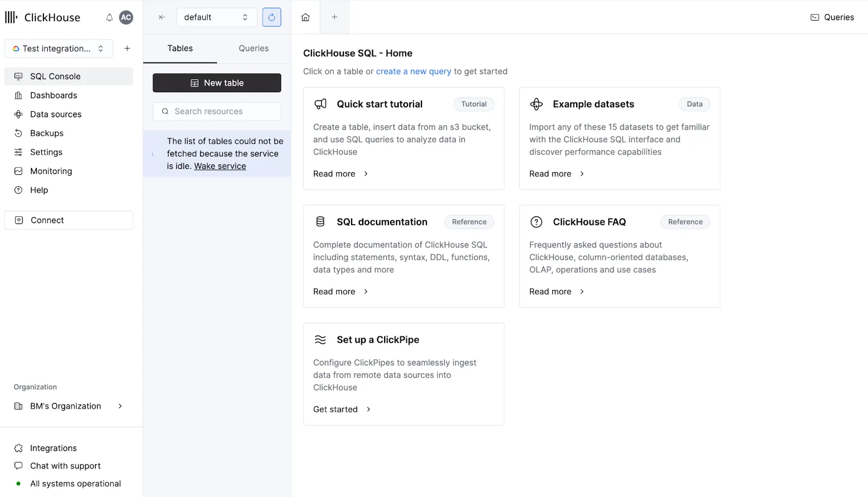Viewport: 868px width, 497px height.
Task: Click the Reference tag on ClickHouse FAQ
Action: pyautogui.click(x=685, y=222)
